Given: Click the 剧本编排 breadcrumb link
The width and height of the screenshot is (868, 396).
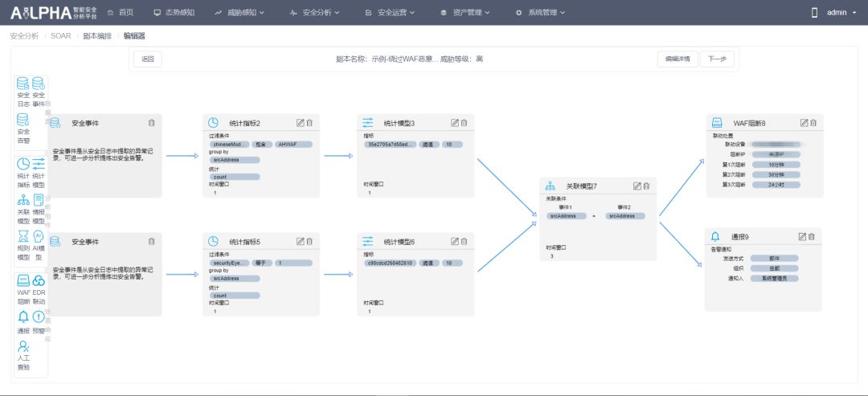Looking at the screenshot, I should [x=96, y=36].
